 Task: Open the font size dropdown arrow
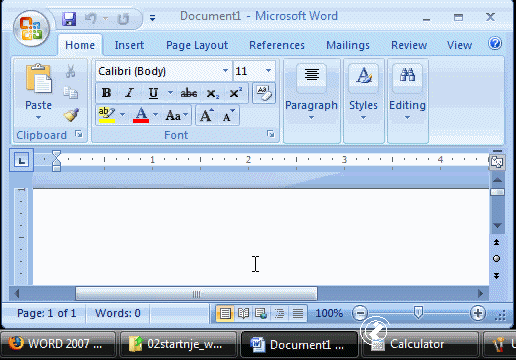click(x=268, y=71)
